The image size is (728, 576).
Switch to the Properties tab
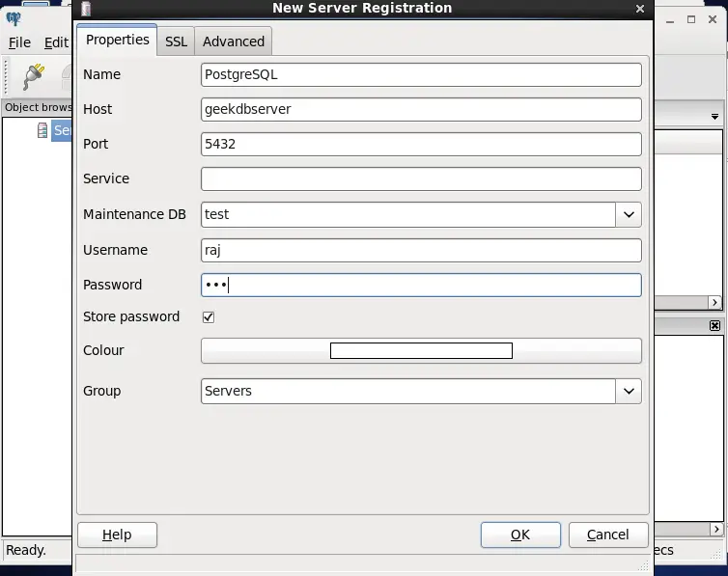tap(118, 40)
